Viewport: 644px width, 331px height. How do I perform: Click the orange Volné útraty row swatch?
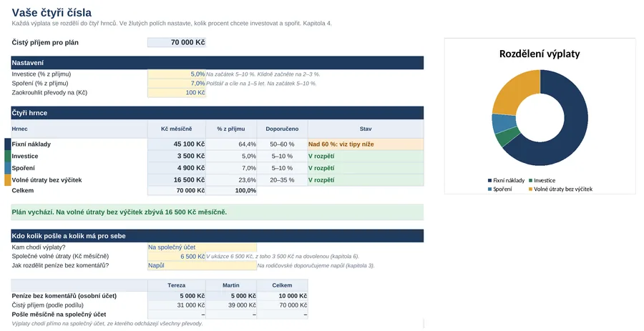[7, 180]
